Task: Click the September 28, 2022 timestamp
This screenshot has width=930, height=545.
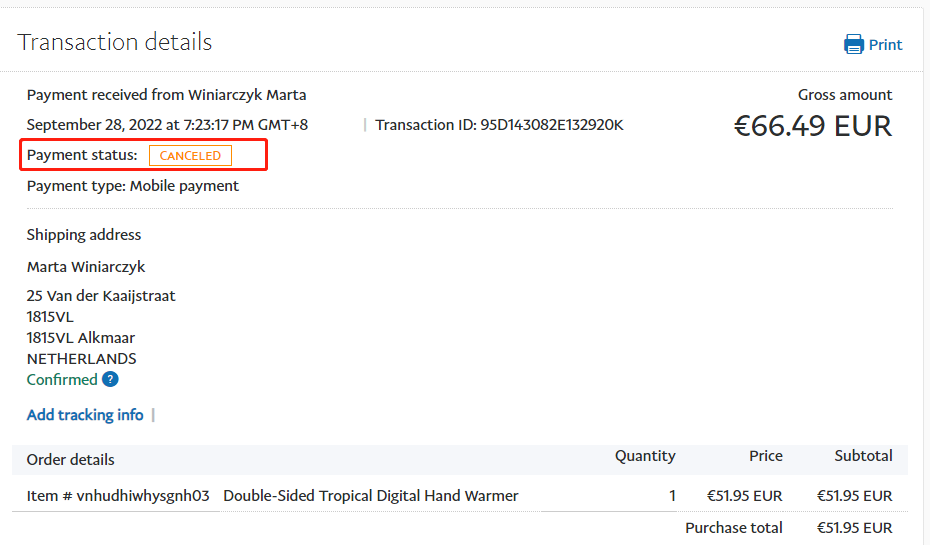Action: pos(167,125)
